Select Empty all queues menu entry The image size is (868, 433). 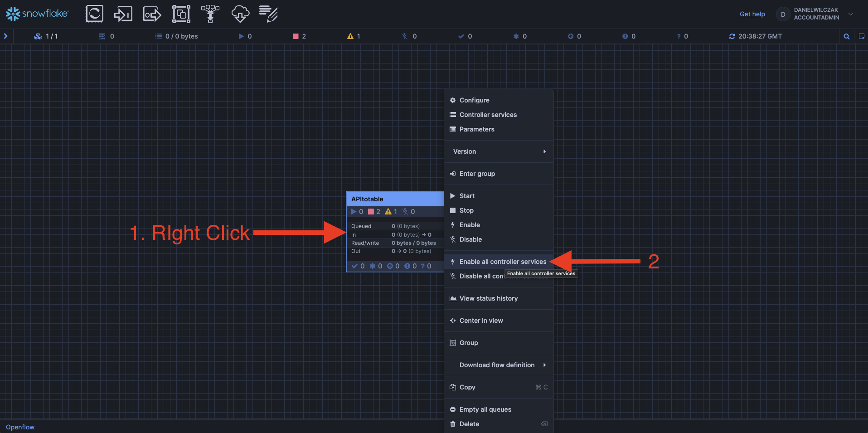pyautogui.click(x=485, y=409)
